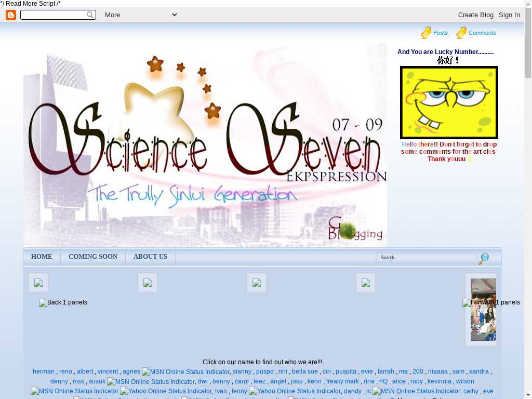Viewport: 532px width, 399px height.
Task: Expand the More dropdown in navbar
Action: [141, 15]
